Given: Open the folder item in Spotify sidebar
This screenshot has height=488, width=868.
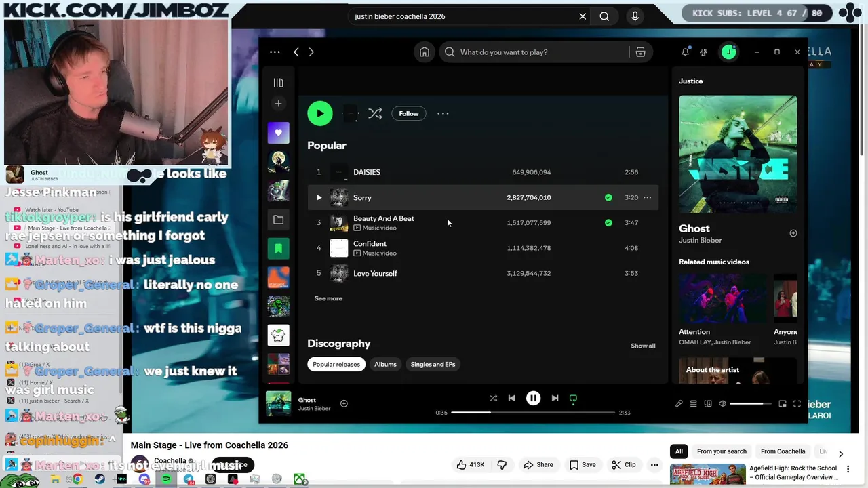Looking at the screenshot, I should (x=278, y=220).
